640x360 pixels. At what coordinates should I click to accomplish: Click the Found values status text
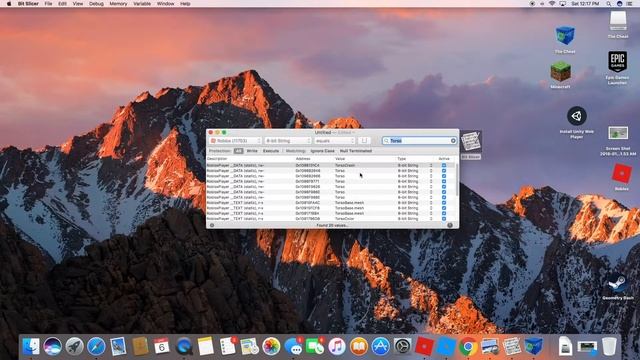pyautogui.click(x=332, y=225)
